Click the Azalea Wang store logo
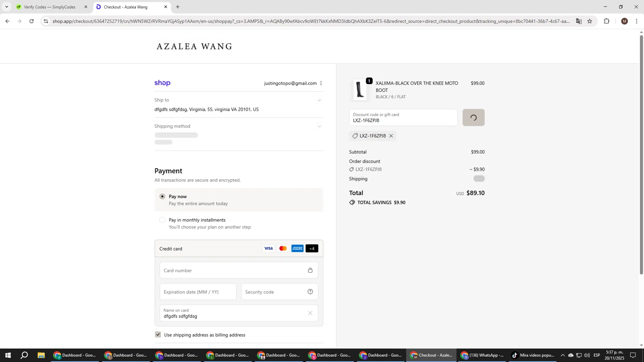Viewport: 644px width, 362px height. (x=194, y=47)
